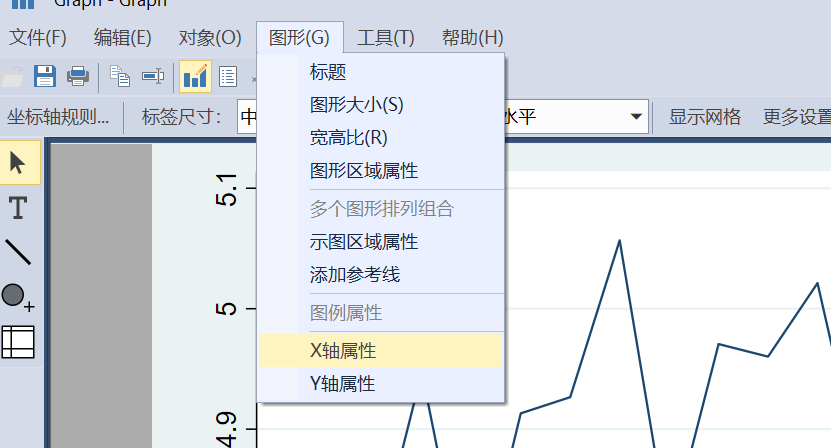Choose 标题 from the menu
This screenshot has height=448, width=831.
click(381, 72)
